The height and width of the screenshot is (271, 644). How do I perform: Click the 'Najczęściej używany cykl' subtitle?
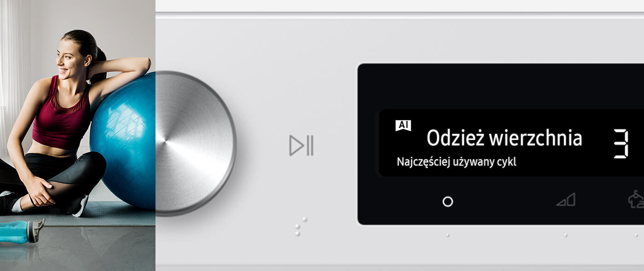pyautogui.click(x=456, y=162)
